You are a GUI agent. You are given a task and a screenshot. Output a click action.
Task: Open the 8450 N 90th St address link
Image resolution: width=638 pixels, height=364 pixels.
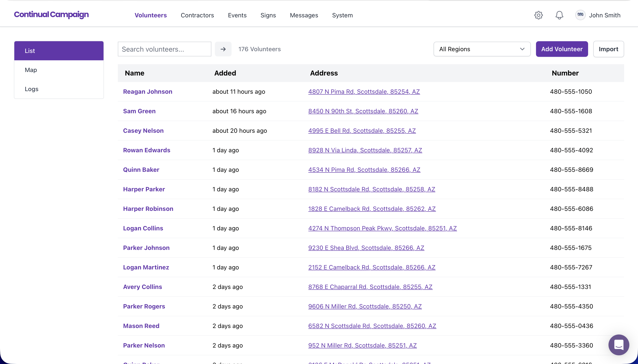point(363,111)
